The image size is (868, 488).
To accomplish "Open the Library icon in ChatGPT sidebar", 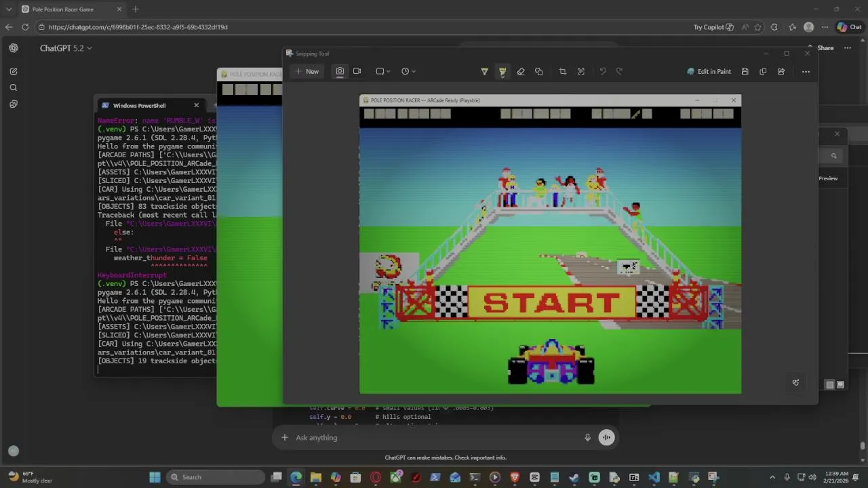I will pyautogui.click(x=14, y=104).
